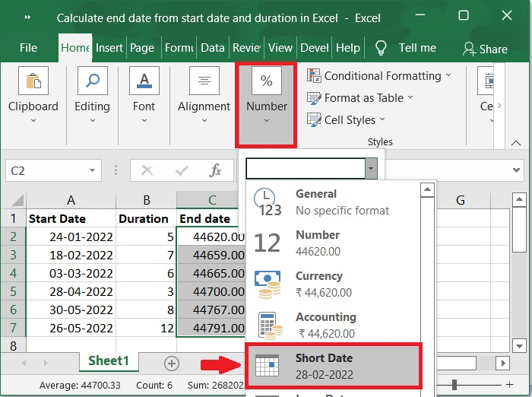Add a new sheet with plus button

point(172,363)
